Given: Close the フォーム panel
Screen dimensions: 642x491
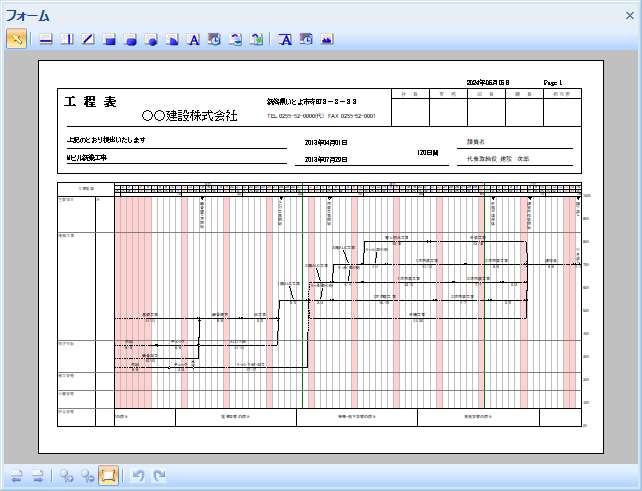Looking at the screenshot, I should (630, 16).
